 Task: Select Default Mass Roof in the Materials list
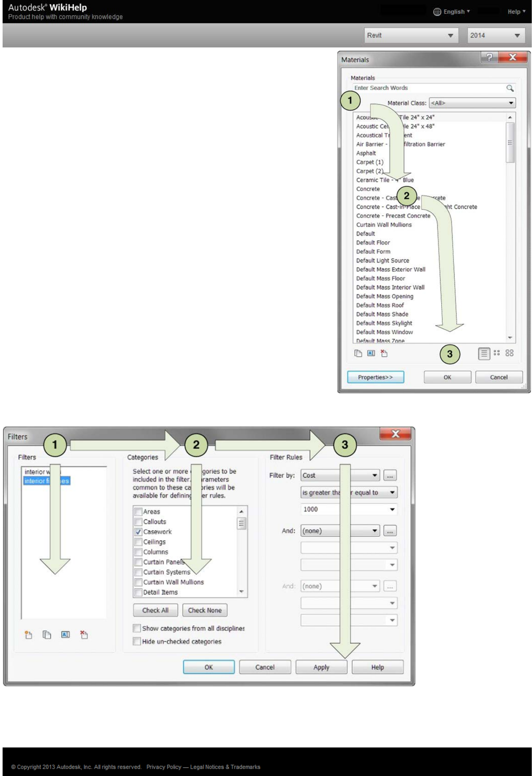(380, 305)
